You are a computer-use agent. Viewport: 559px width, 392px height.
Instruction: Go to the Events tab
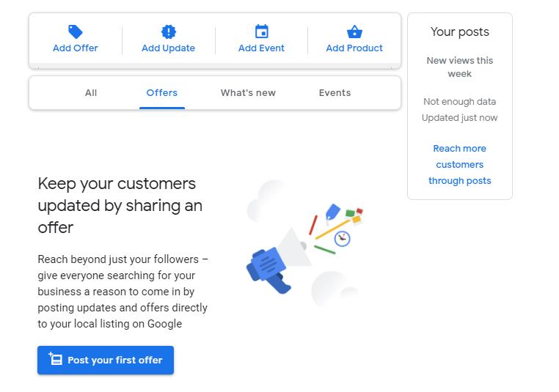pos(335,93)
